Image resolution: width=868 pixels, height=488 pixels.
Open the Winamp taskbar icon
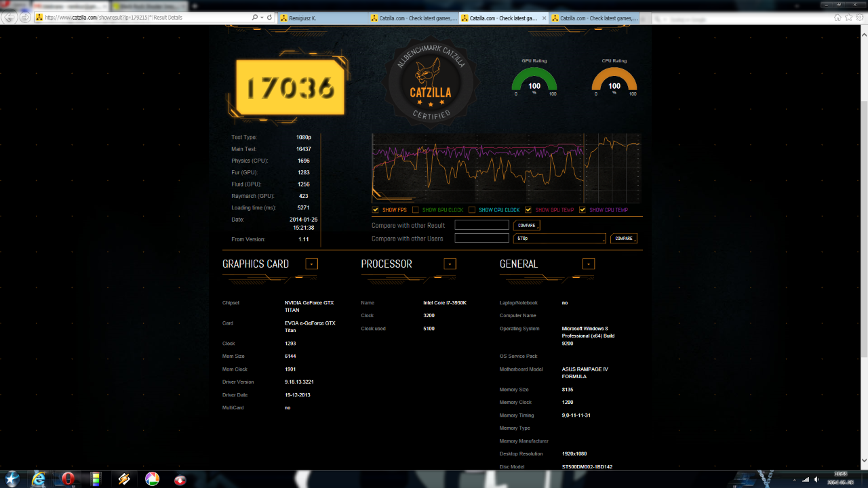tap(124, 479)
